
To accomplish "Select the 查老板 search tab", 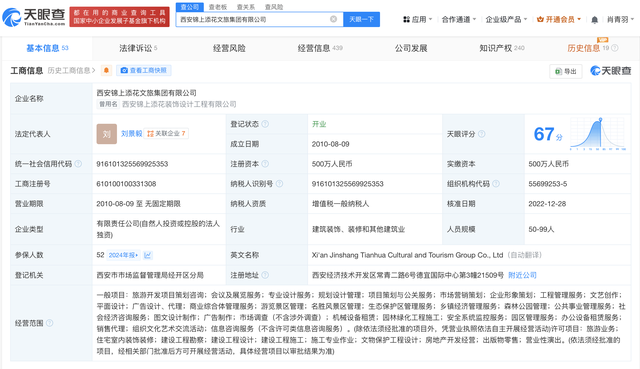I will coord(218,7).
